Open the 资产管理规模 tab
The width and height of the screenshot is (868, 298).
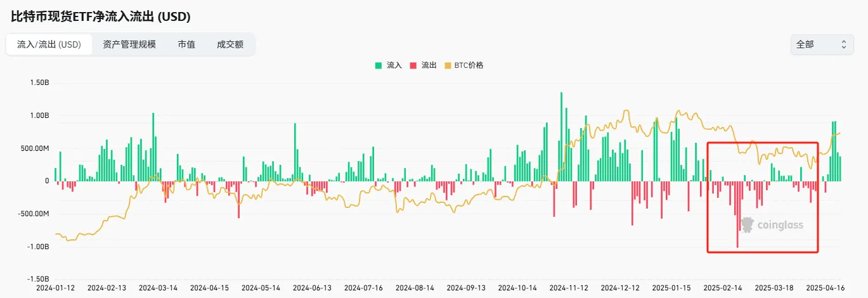[x=129, y=44]
